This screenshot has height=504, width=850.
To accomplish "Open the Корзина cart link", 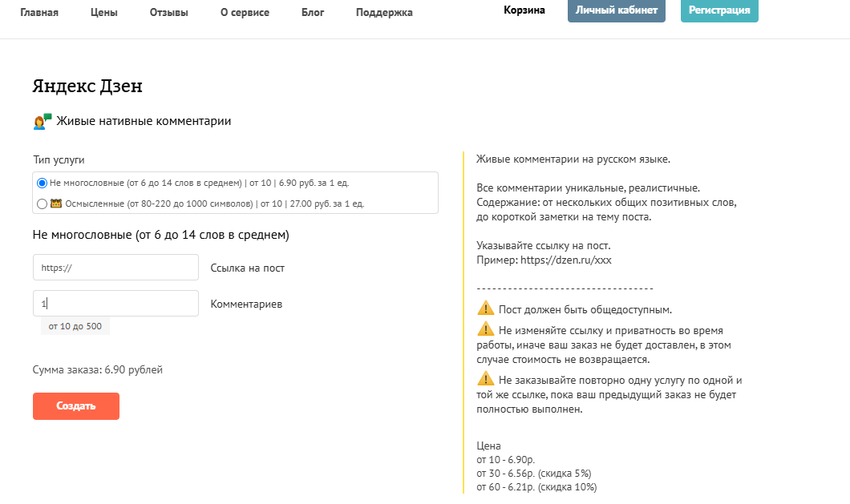I will coord(524,10).
